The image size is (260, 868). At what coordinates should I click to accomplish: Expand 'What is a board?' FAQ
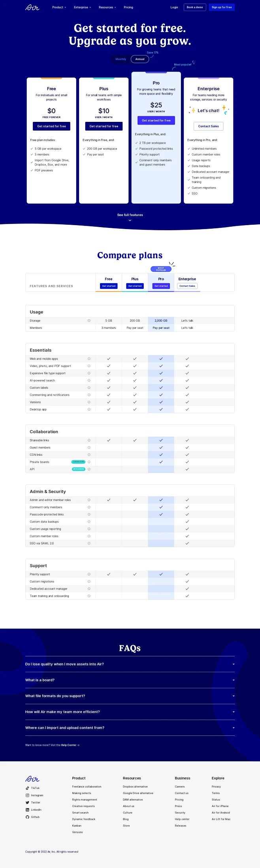[130, 680]
